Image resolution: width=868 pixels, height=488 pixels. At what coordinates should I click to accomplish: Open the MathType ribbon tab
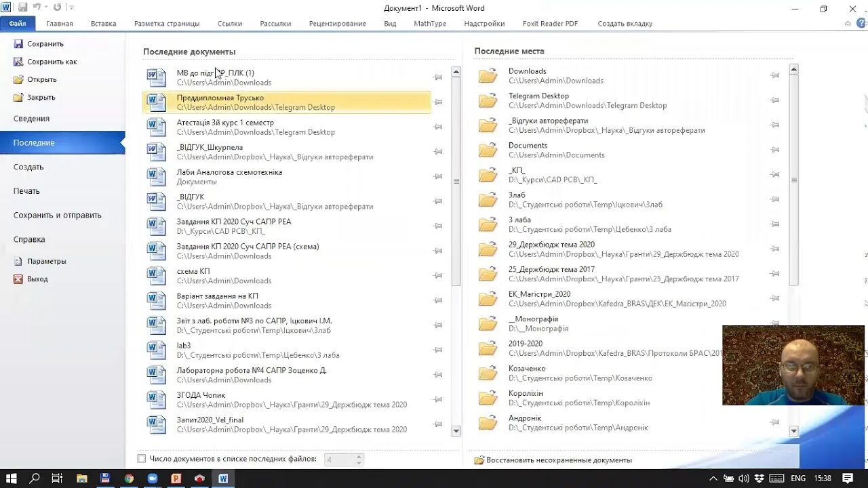[430, 23]
